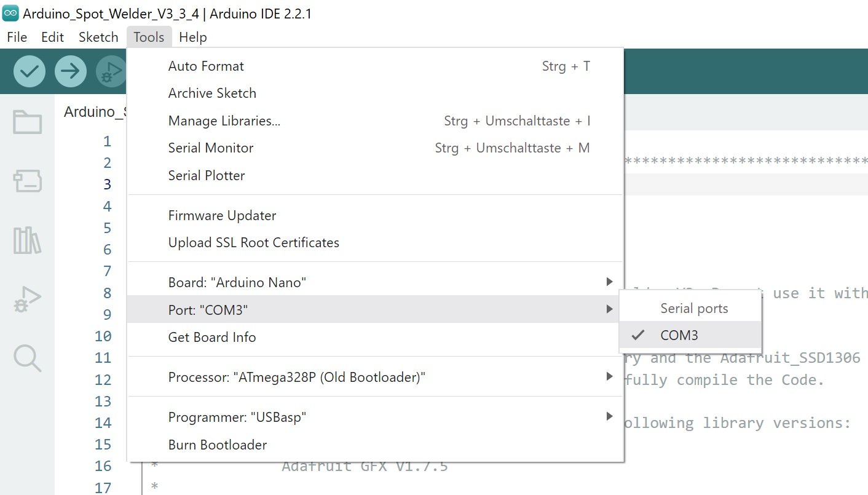
Task: Open the Sketch menu
Action: point(98,37)
